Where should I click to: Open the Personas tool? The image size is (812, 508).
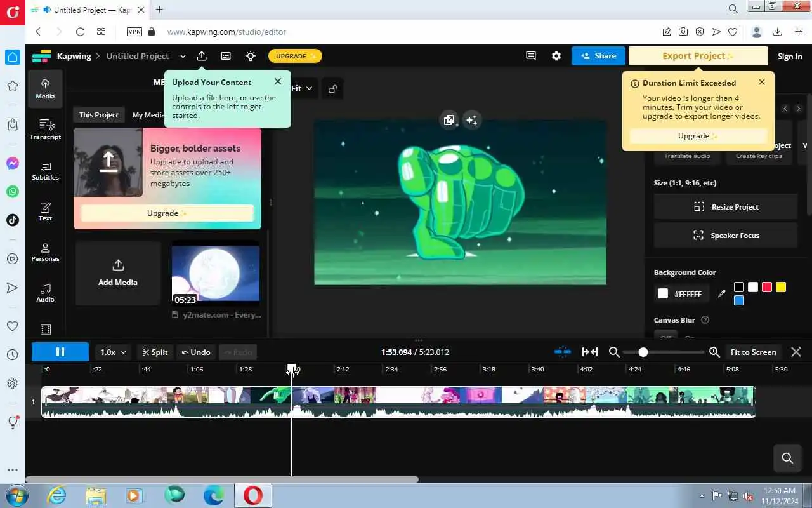coord(45,252)
